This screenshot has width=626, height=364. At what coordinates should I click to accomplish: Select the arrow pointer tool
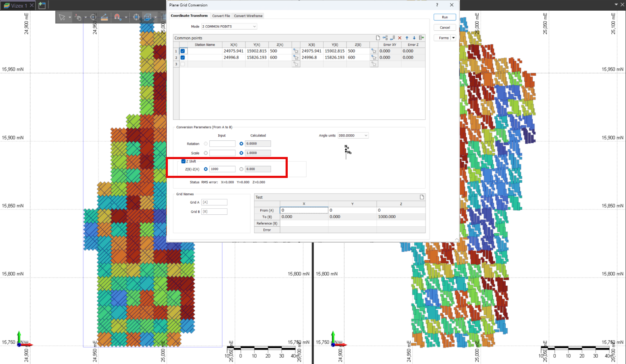tap(62, 17)
